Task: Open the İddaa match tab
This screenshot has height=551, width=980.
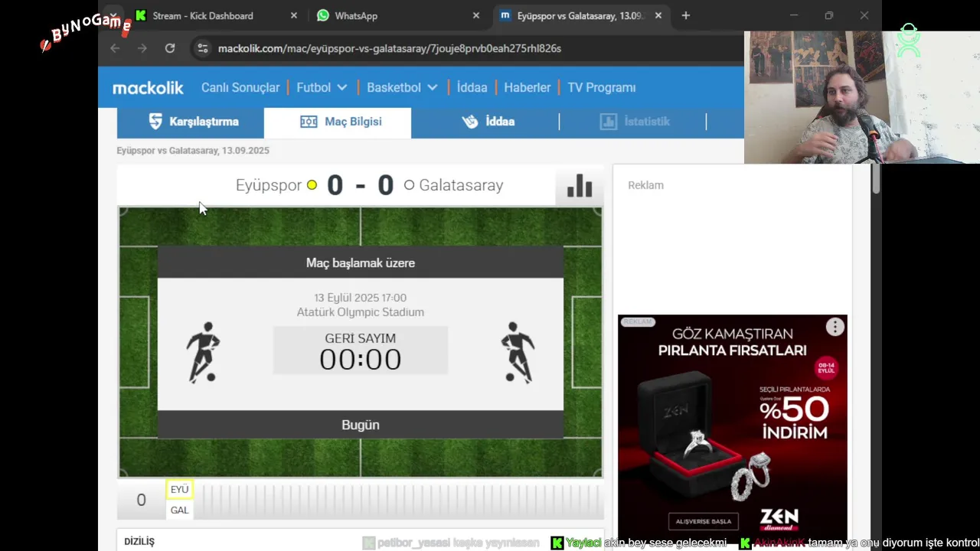Action: point(485,122)
